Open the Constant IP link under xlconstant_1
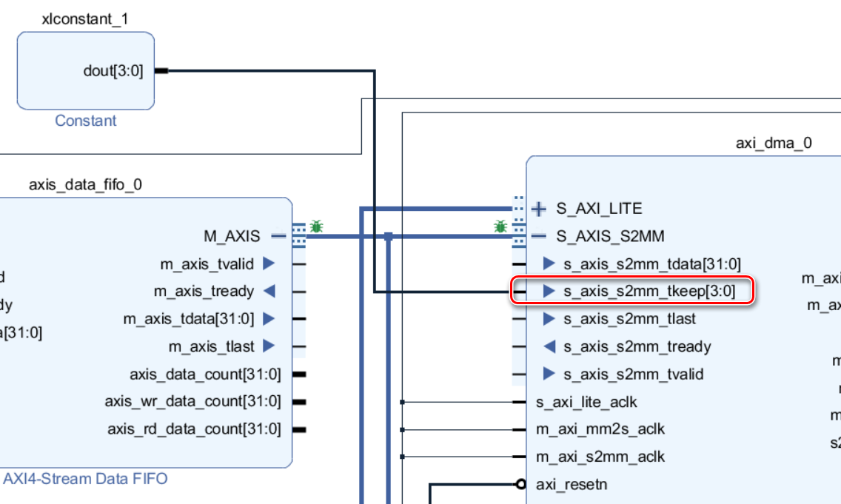 click(86, 121)
